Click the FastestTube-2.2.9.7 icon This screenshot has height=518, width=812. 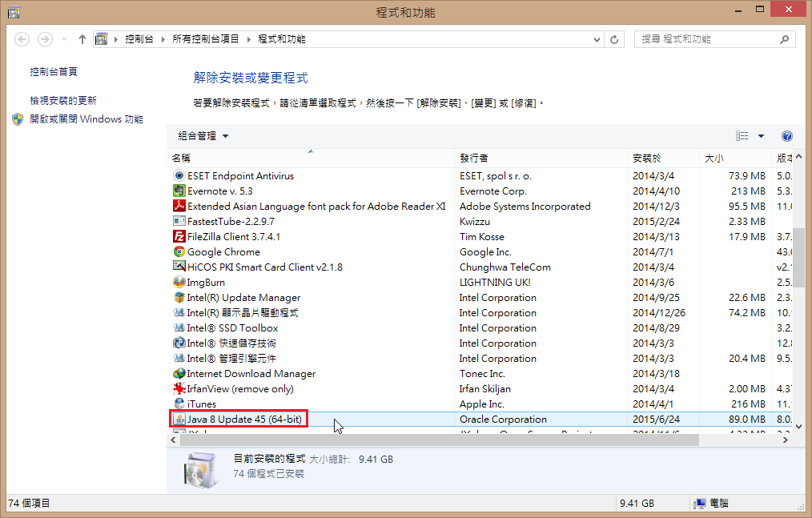[179, 221]
